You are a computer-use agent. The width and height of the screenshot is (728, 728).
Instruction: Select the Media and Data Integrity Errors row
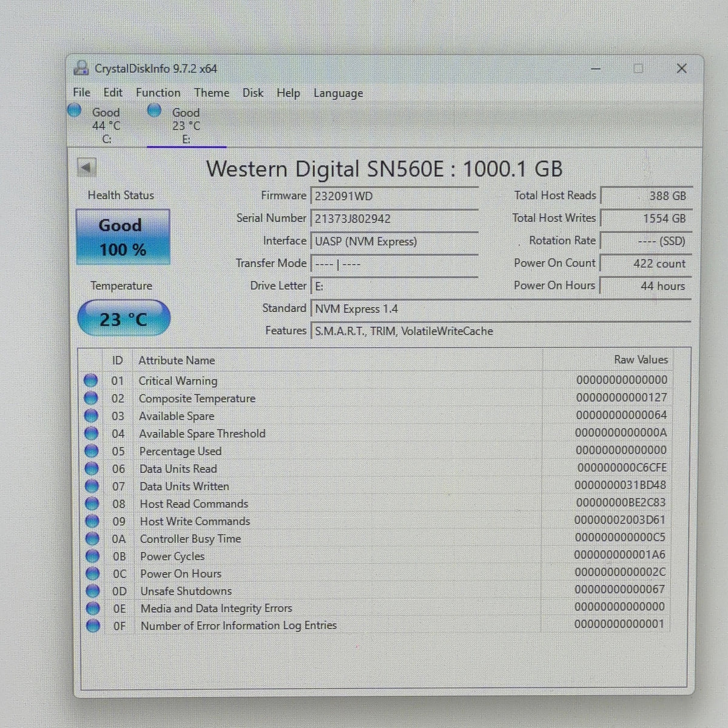point(377,608)
